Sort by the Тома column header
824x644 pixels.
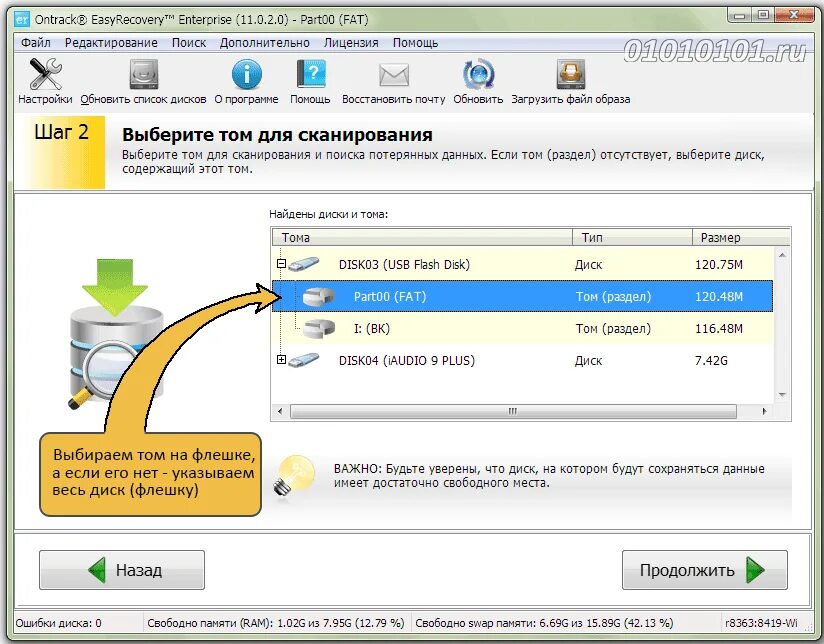coord(422,238)
